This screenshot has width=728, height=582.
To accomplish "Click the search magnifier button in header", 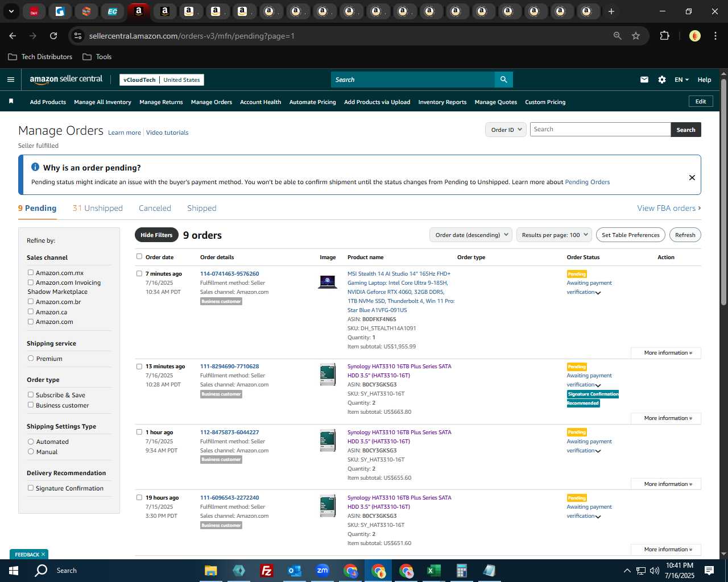I will coord(503,80).
